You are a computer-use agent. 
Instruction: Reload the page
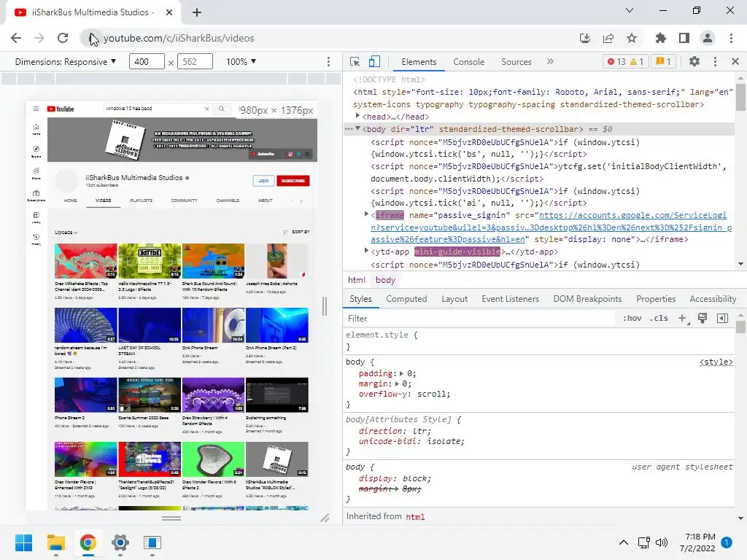pyautogui.click(x=63, y=38)
